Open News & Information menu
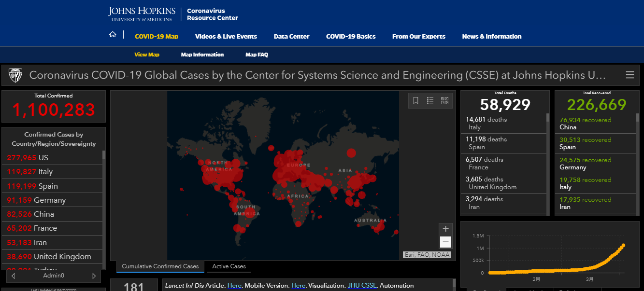The width and height of the screenshot is (644, 291). click(x=492, y=37)
